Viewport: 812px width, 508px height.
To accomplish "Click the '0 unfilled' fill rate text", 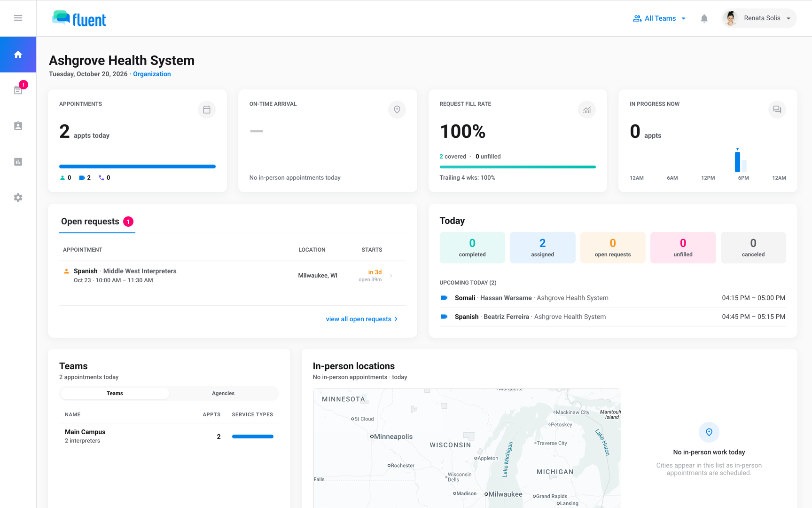I will [488, 157].
